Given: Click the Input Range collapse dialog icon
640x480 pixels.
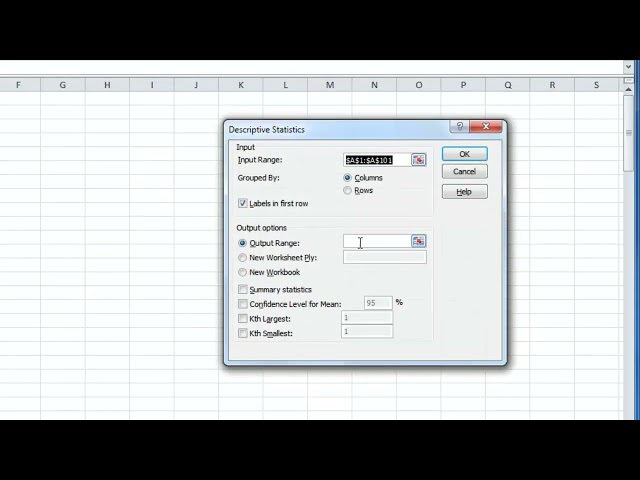Looking at the screenshot, I should pyautogui.click(x=418, y=160).
